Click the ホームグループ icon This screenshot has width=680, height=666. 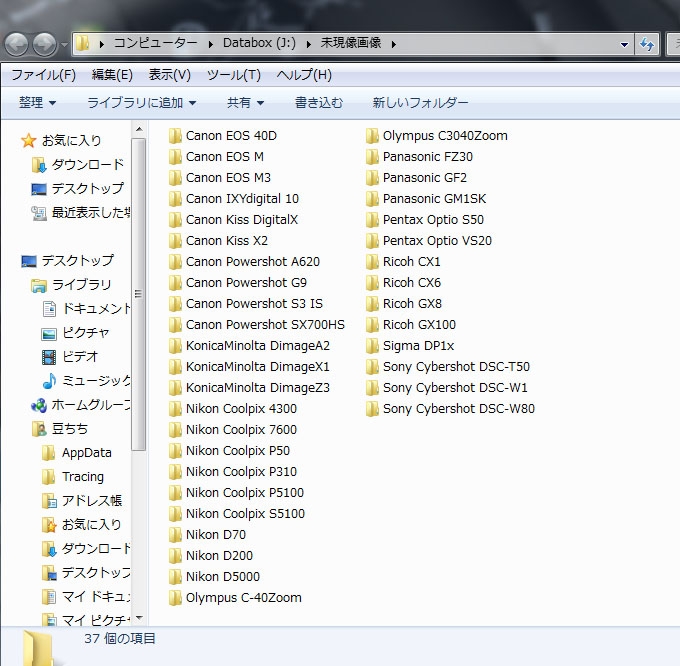click(39, 405)
